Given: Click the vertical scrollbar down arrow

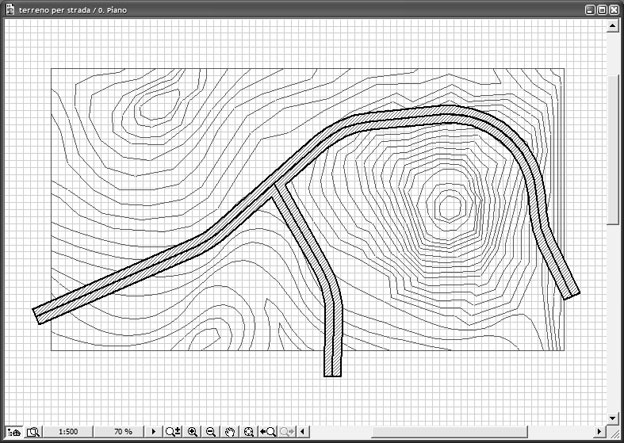Looking at the screenshot, I should tap(614, 417).
